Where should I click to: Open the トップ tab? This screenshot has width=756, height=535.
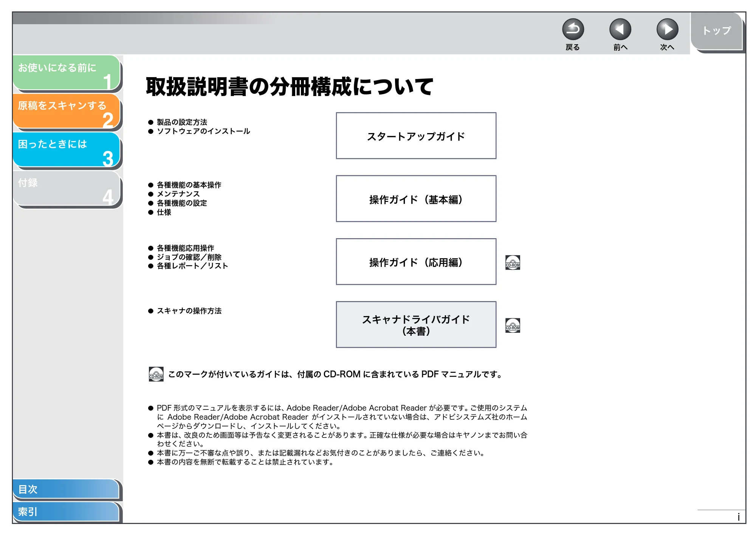717,31
